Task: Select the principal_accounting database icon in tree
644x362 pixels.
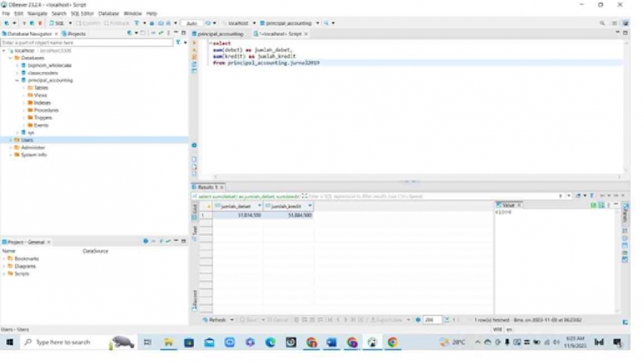Action: (23, 80)
